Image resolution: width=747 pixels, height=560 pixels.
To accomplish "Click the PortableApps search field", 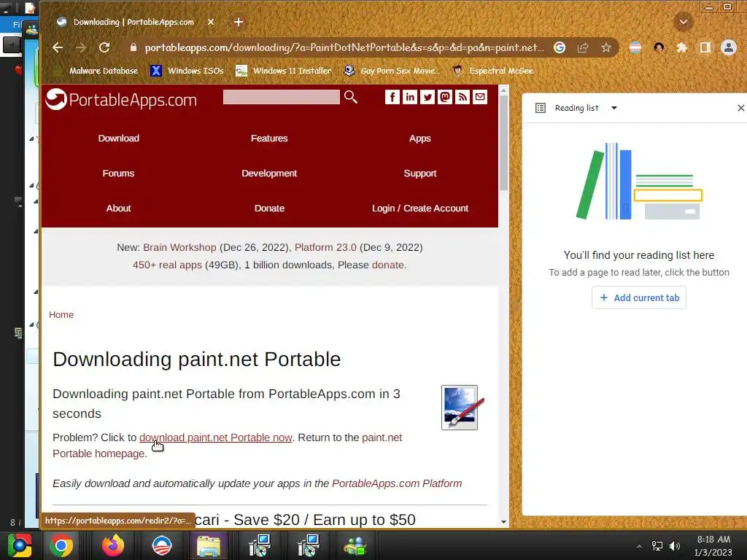I will coord(281,97).
